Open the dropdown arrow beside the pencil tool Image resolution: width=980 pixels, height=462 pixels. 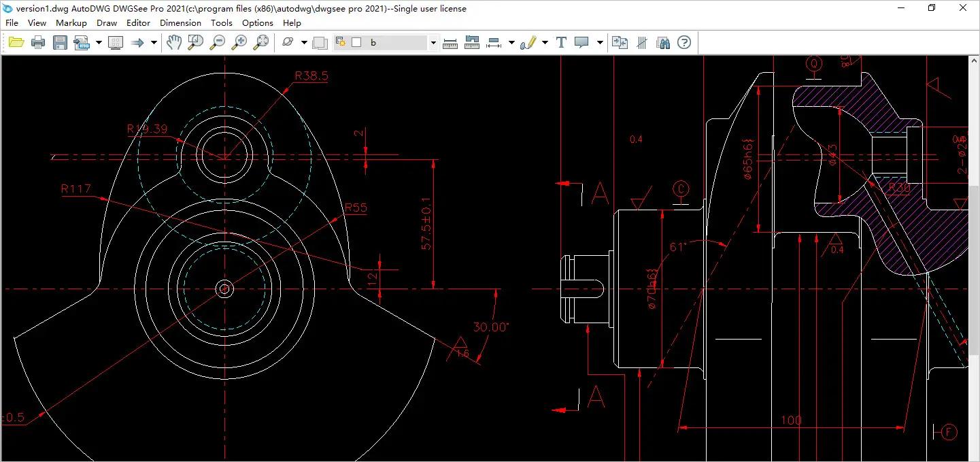pyautogui.click(x=545, y=43)
